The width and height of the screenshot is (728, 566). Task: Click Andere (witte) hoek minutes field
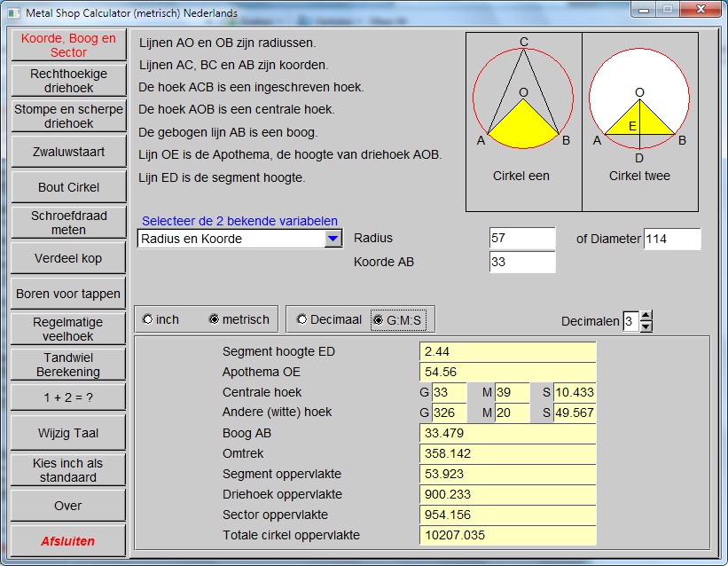point(513,413)
